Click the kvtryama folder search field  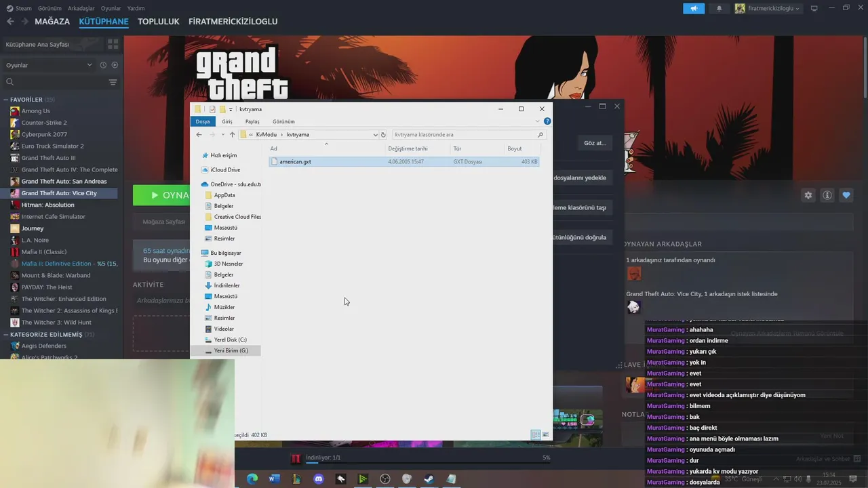[468, 134]
